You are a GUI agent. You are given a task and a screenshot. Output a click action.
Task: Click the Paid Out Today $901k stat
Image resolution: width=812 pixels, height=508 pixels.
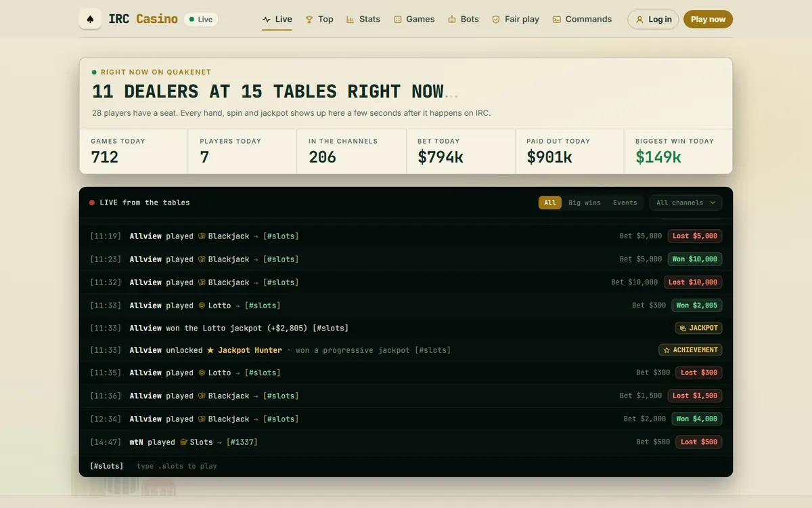[569, 151]
